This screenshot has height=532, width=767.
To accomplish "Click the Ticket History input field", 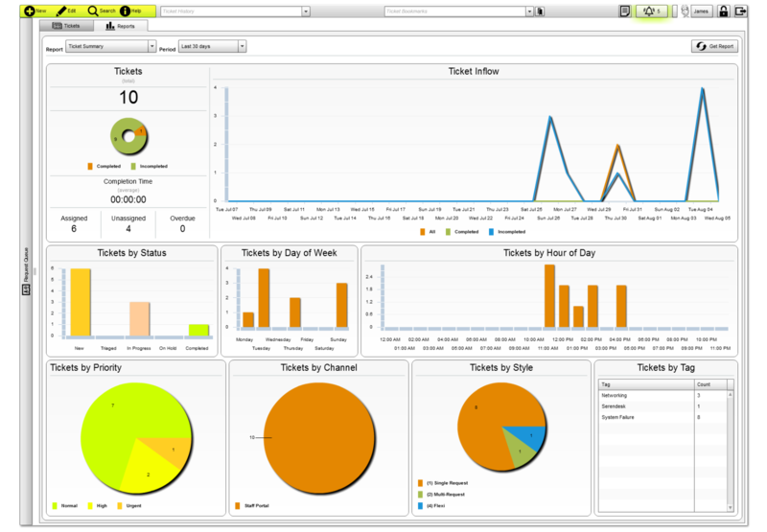I will [231, 12].
